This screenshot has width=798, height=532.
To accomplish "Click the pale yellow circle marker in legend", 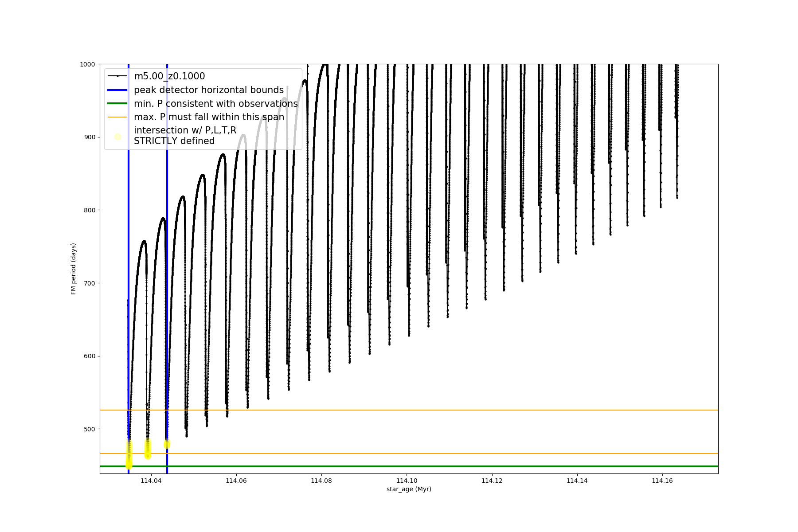I will click(117, 137).
